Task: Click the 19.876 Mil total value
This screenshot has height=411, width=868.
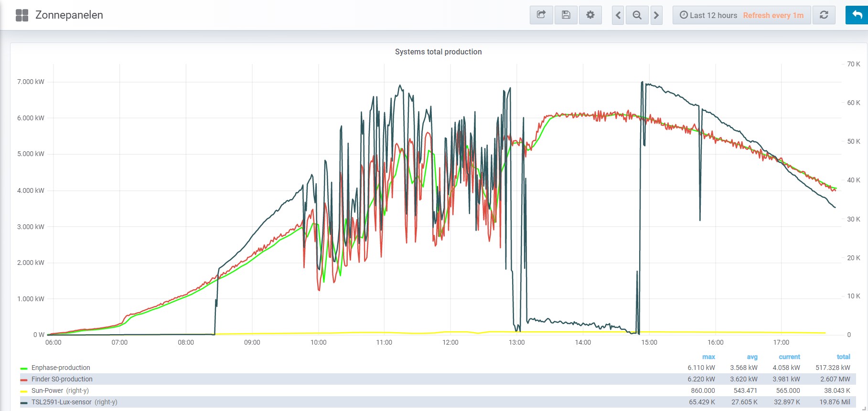Action: tap(835, 402)
